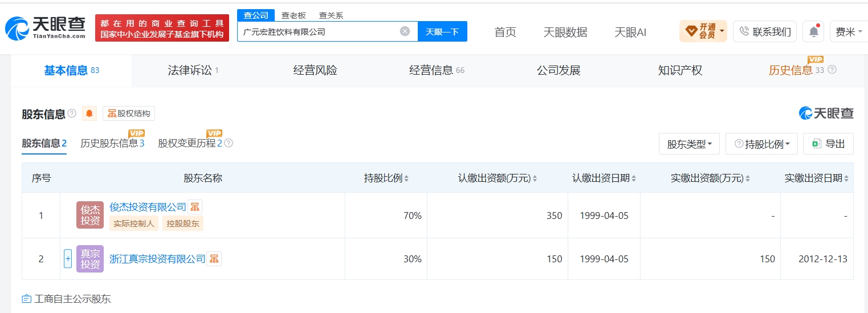Click the 控股股东 tag
This screenshot has height=313, width=868.
tap(183, 223)
